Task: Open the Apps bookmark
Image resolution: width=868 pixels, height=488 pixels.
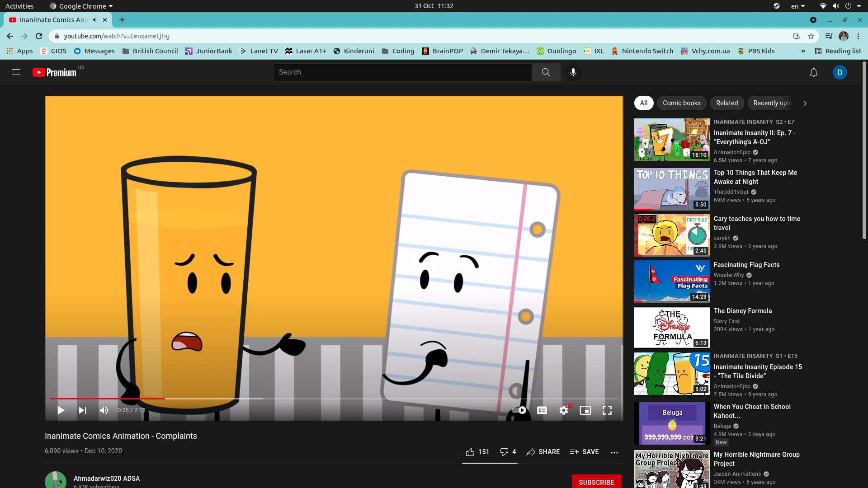Action: pyautogui.click(x=20, y=51)
